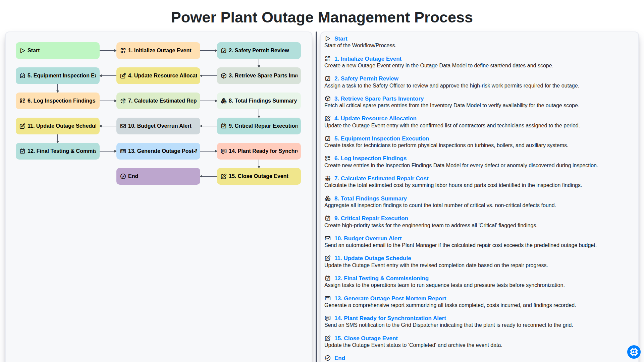Image resolution: width=644 pixels, height=362 pixels.
Task: Click the play icon beside the Start list entry
Action: (328, 39)
